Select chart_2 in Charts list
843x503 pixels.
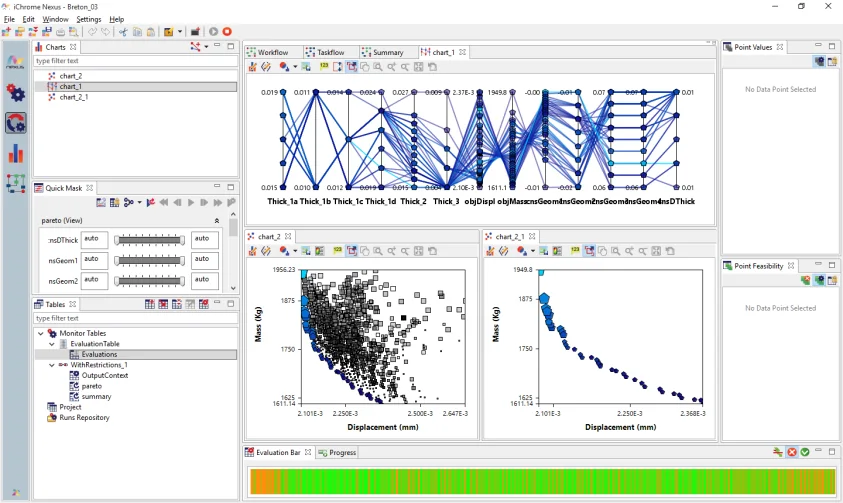(x=70, y=76)
